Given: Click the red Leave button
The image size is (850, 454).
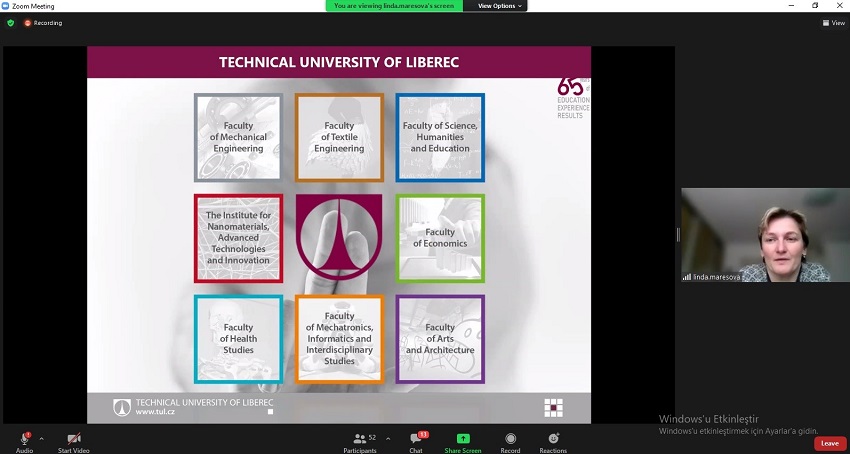Looking at the screenshot, I should (829, 443).
